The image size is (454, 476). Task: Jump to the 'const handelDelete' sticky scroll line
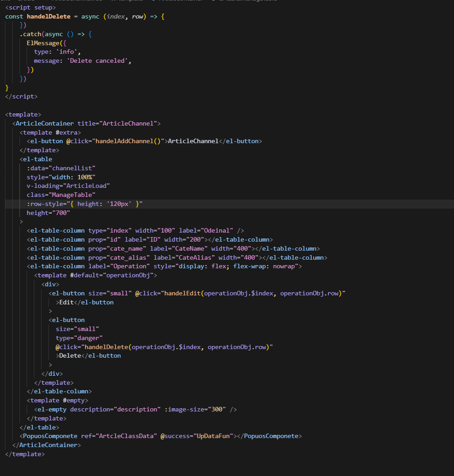(x=85, y=16)
